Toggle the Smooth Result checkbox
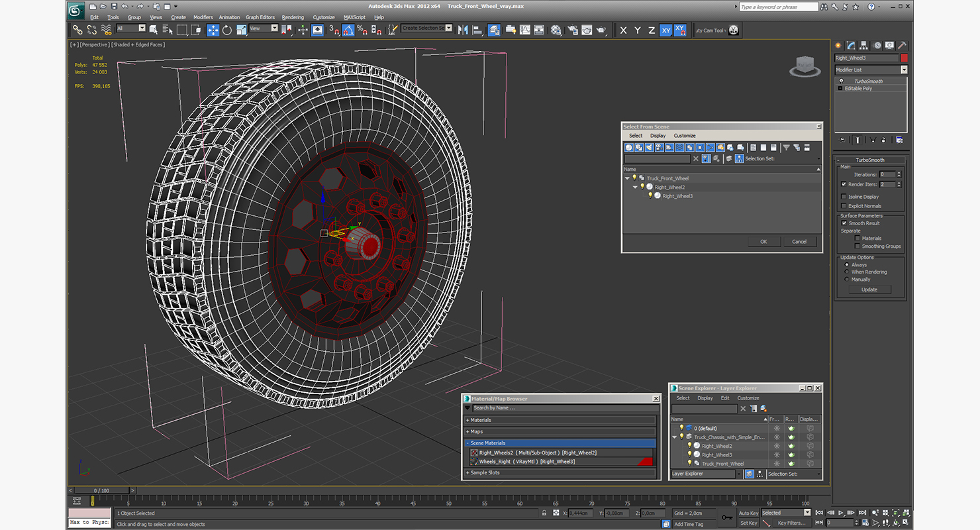This screenshot has width=980, height=530. click(x=844, y=223)
